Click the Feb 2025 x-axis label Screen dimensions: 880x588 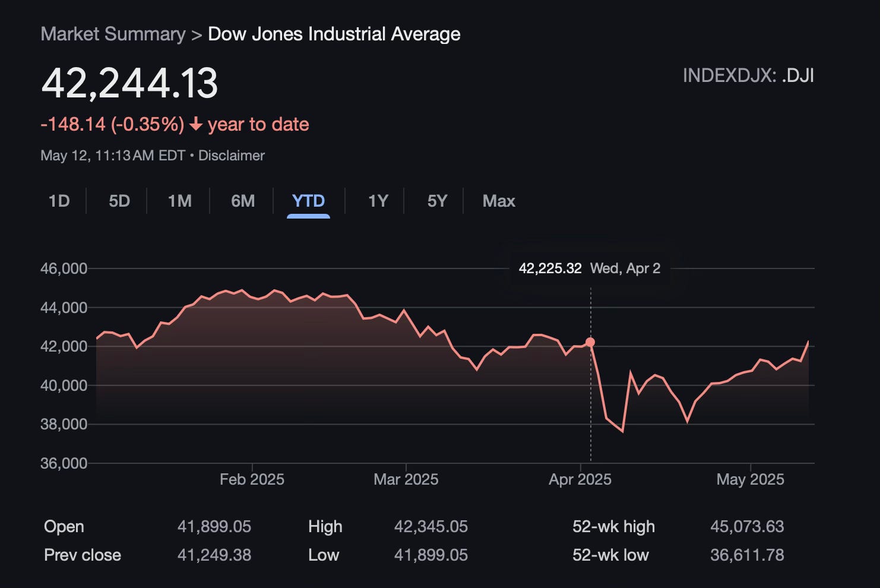point(252,479)
